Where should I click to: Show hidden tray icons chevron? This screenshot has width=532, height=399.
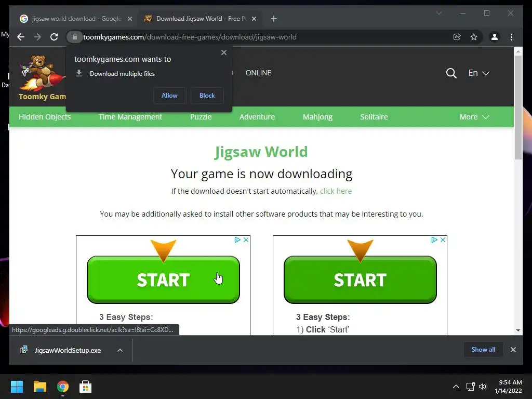456,387
